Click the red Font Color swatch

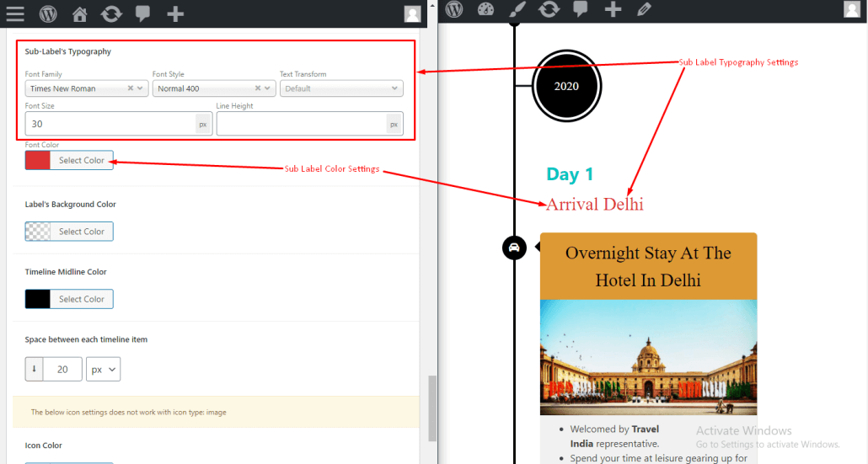38,160
